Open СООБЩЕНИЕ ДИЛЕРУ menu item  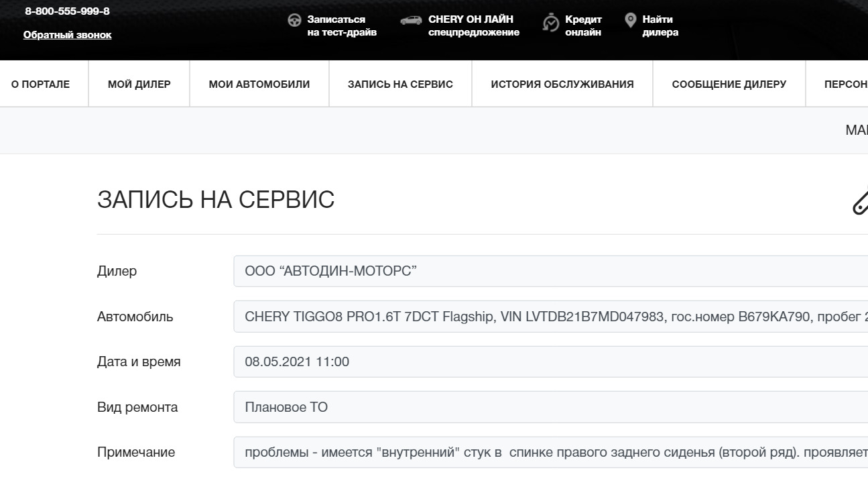(729, 85)
